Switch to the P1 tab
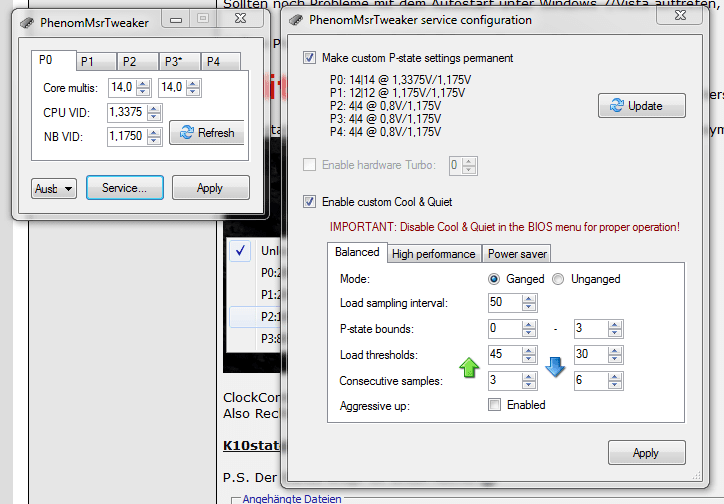The height and width of the screenshot is (504, 724). (x=96, y=61)
